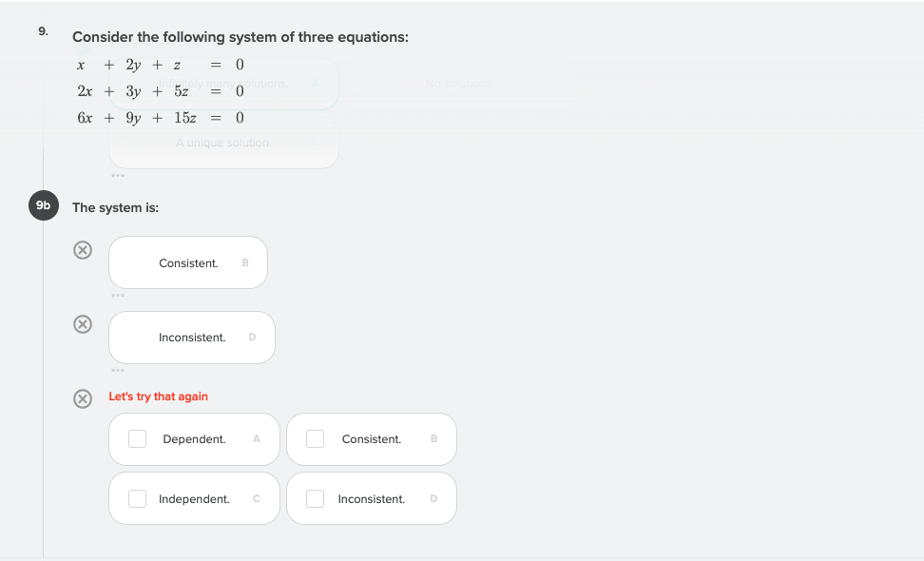Select the 'Infinitely many solutions' option
This screenshot has height=561, width=924.
223,83
